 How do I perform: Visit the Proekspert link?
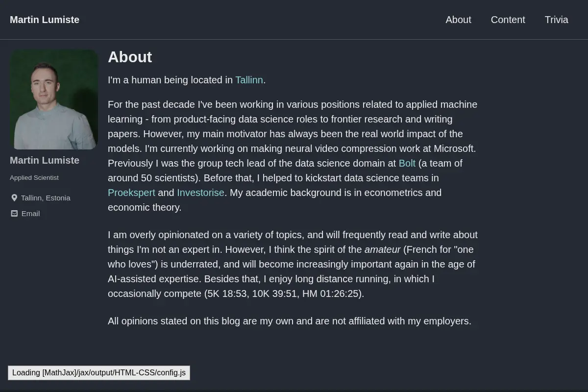coord(131,193)
